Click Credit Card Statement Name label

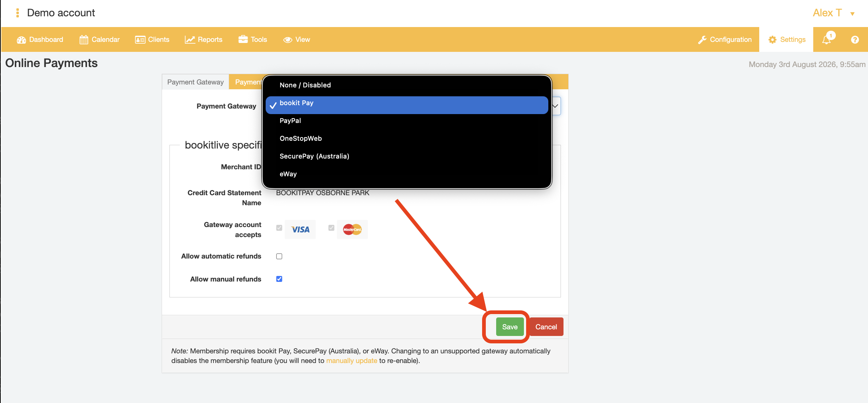(x=224, y=198)
